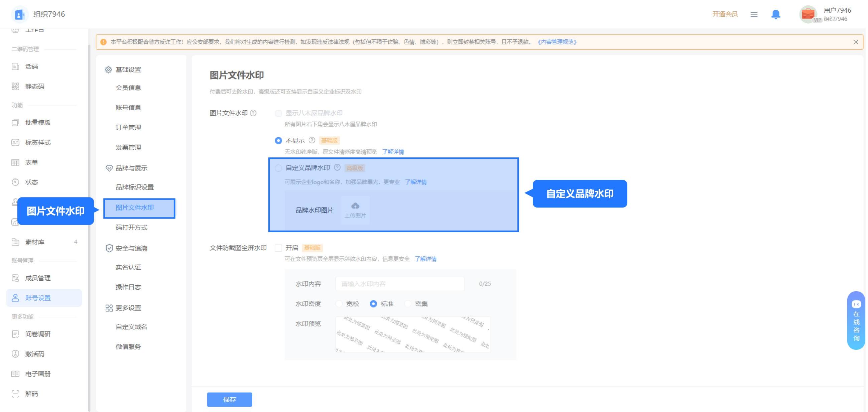
Task: Close the orange anti-fraud warning banner
Action: (855, 42)
